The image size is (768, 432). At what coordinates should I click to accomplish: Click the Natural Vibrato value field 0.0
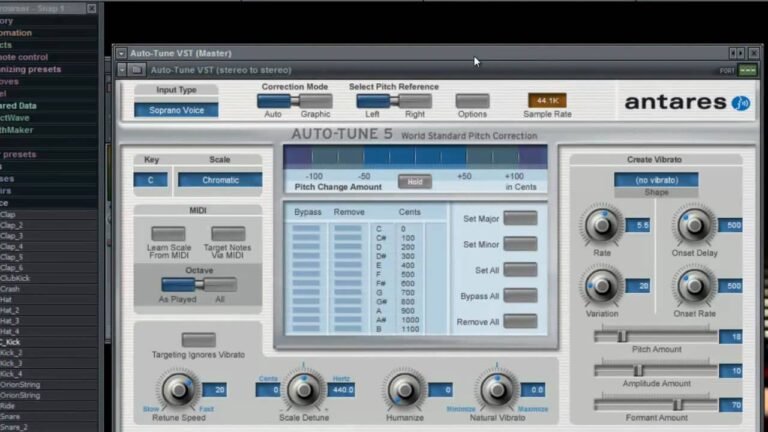tap(532, 390)
